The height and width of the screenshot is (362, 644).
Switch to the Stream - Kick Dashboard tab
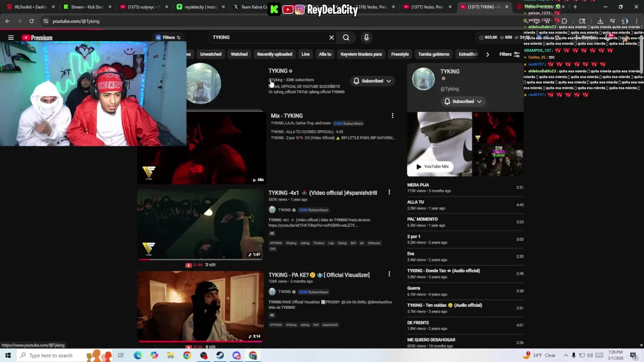pos(86,7)
